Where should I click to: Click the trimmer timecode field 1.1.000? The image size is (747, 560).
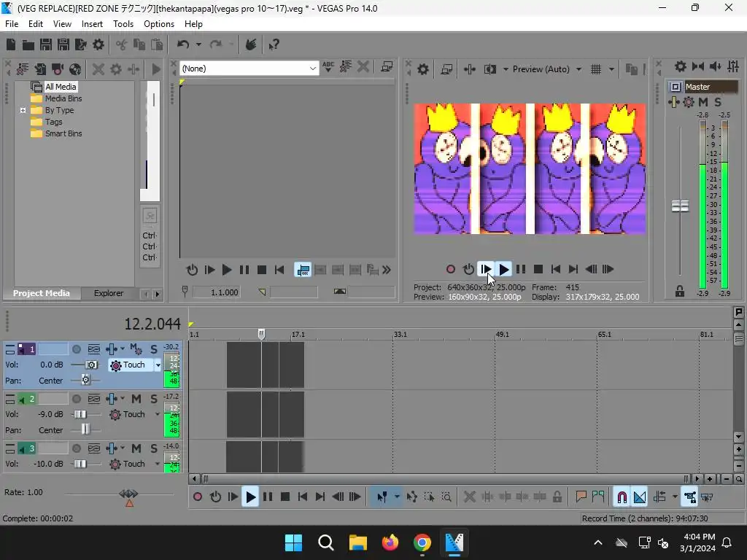(x=216, y=292)
